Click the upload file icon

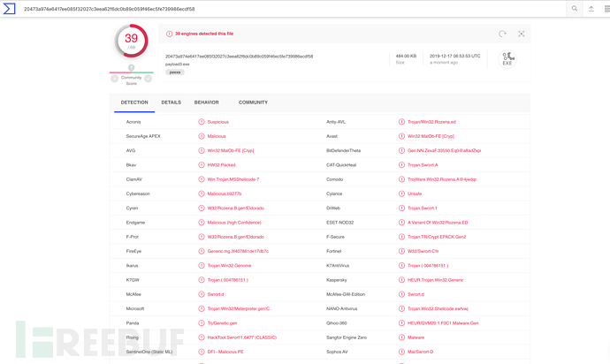[x=591, y=9]
